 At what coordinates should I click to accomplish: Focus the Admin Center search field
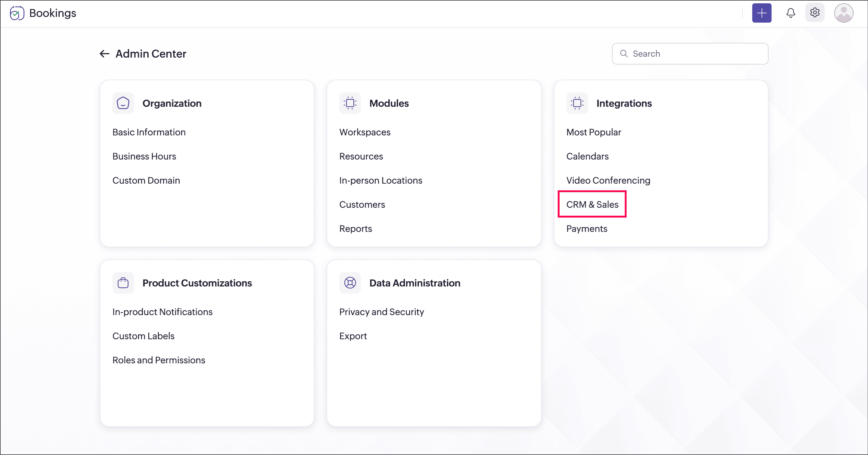[694, 54]
